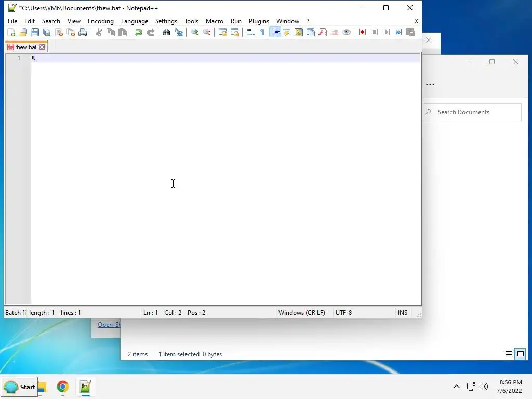Viewport: 532px width, 399px height.
Task: Switch Explorer to large icons view
Action: click(520, 354)
